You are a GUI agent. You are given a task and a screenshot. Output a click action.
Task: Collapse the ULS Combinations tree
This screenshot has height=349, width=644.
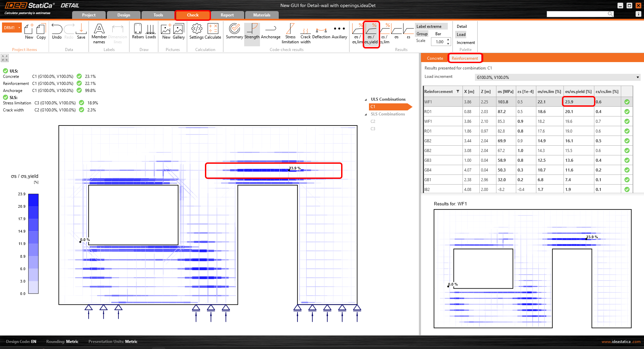pos(366,100)
